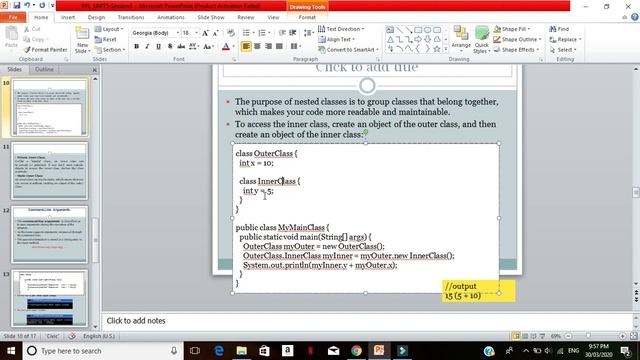640x360 pixels.
Task: Click the Find button
Action: click(x=559, y=29)
